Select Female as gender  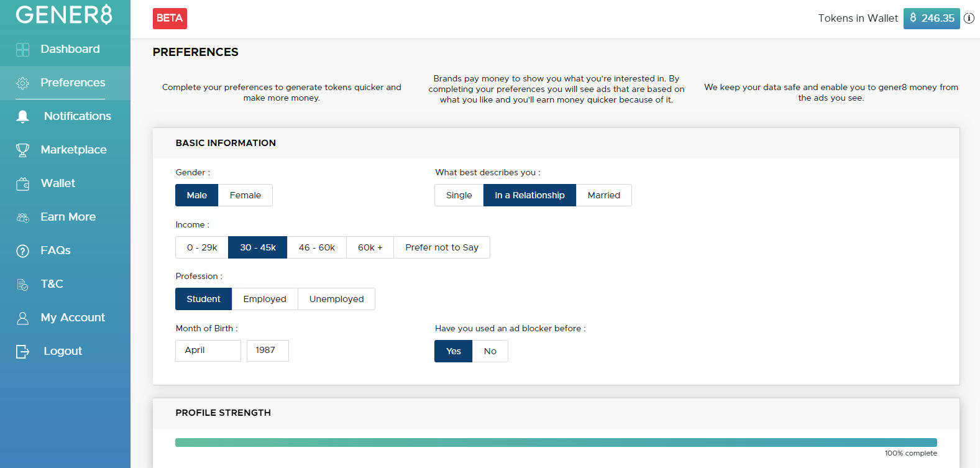pos(245,195)
